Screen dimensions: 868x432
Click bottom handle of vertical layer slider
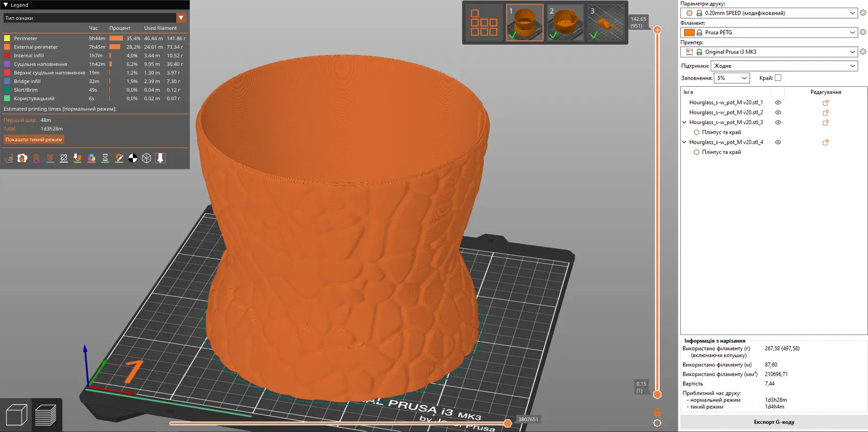(657, 395)
